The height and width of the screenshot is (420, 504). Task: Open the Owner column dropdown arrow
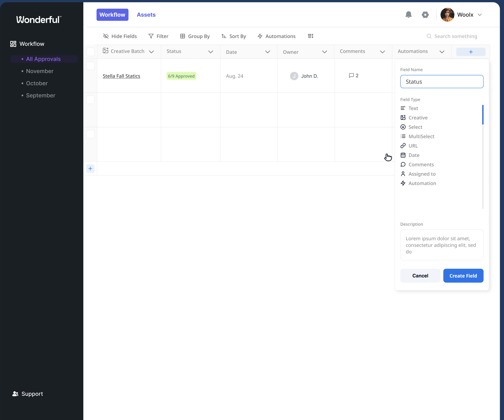click(x=324, y=52)
